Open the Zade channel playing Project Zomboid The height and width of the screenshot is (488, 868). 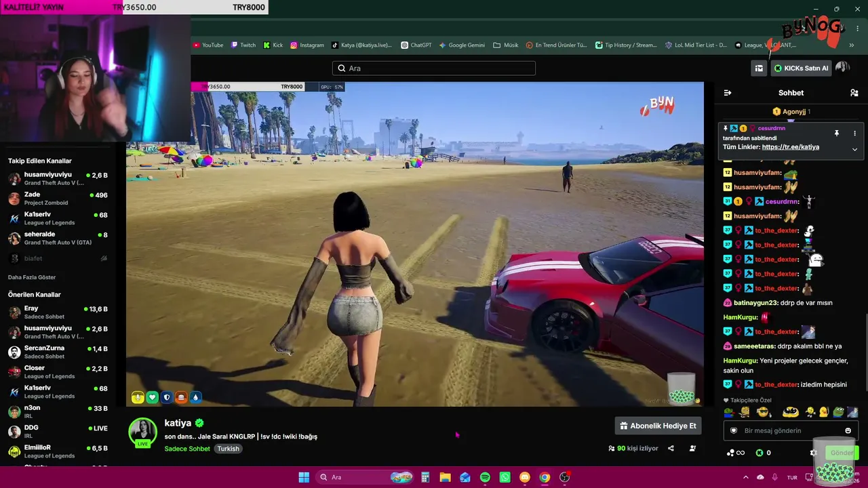click(x=58, y=199)
